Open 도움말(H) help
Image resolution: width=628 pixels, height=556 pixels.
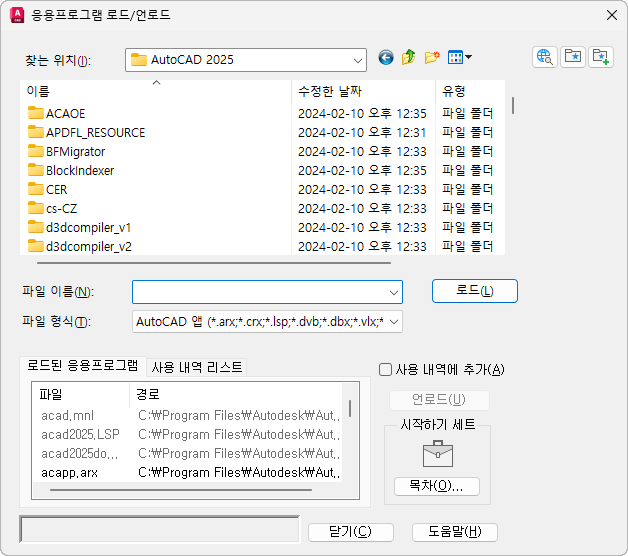tap(455, 532)
